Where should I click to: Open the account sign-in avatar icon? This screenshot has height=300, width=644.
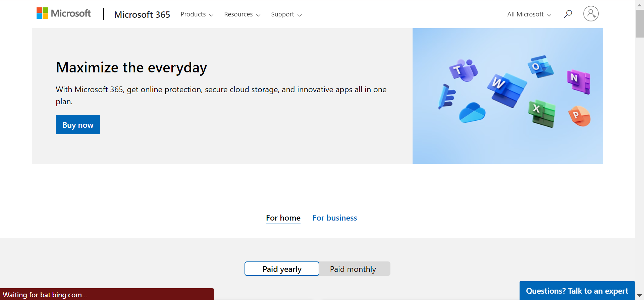pos(591,14)
